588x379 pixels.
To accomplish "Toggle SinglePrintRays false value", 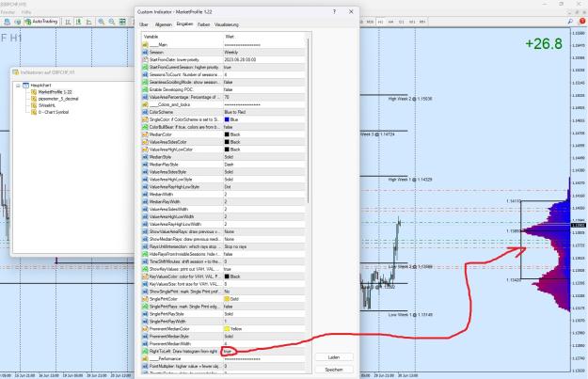I will pyautogui.click(x=264, y=307).
